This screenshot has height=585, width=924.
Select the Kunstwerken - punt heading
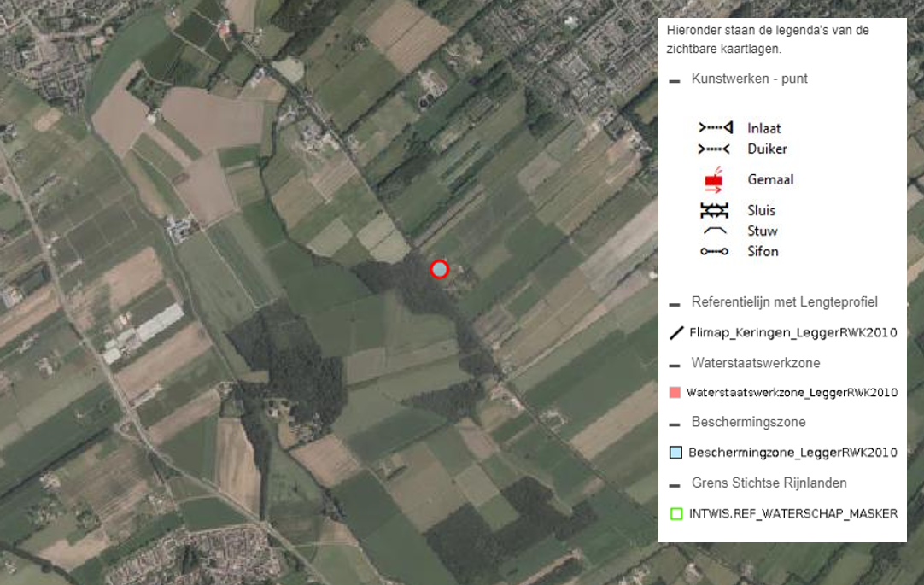tap(749, 79)
